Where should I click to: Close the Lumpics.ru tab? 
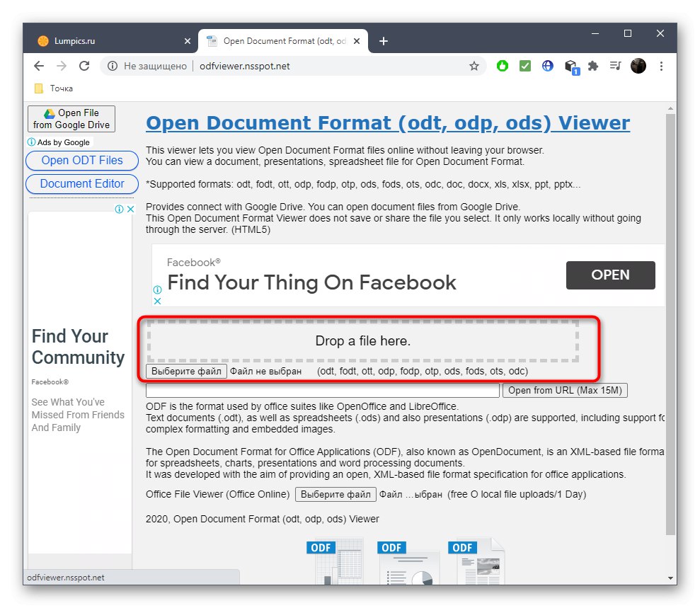tap(188, 41)
